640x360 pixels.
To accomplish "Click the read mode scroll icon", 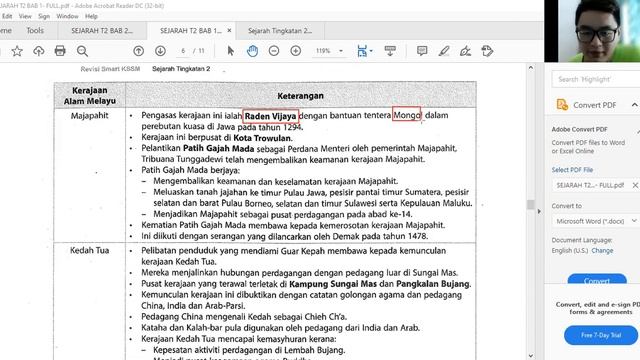I will [x=390, y=51].
